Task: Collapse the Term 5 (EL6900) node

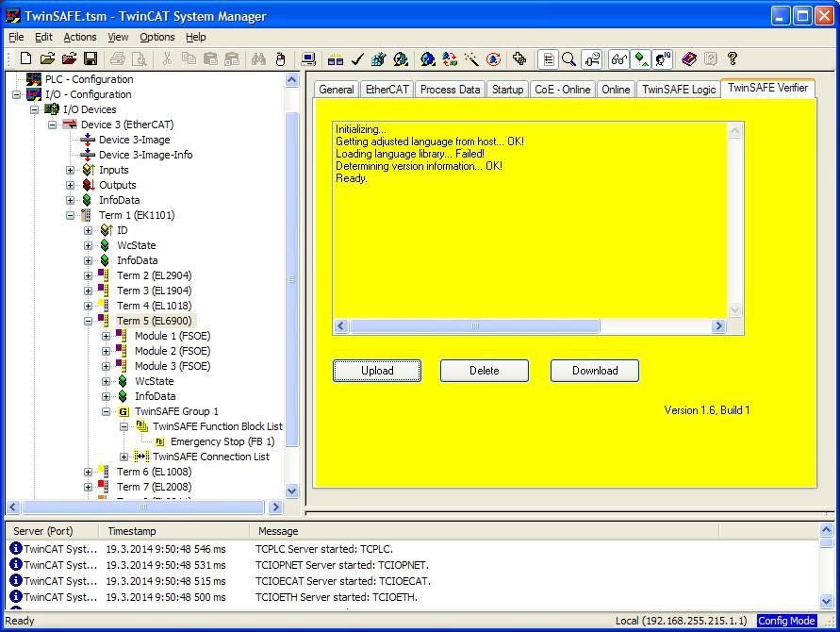Action: [x=88, y=321]
